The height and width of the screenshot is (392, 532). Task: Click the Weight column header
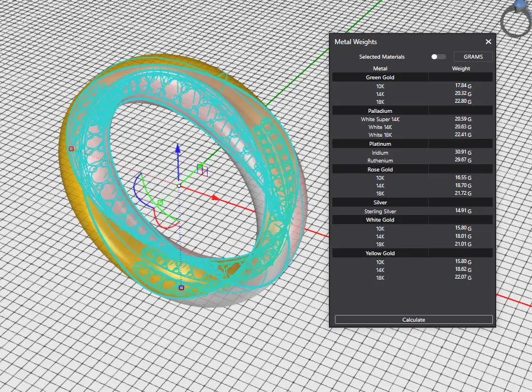pyautogui.click(x=461, y=69)
